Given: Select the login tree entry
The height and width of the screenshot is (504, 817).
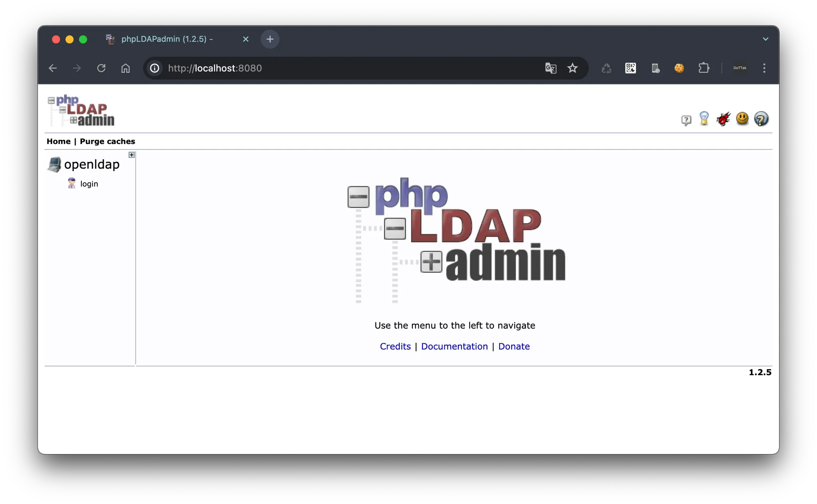Looking at the screenshot, I should pyautogui.click(x=89, y=184).
